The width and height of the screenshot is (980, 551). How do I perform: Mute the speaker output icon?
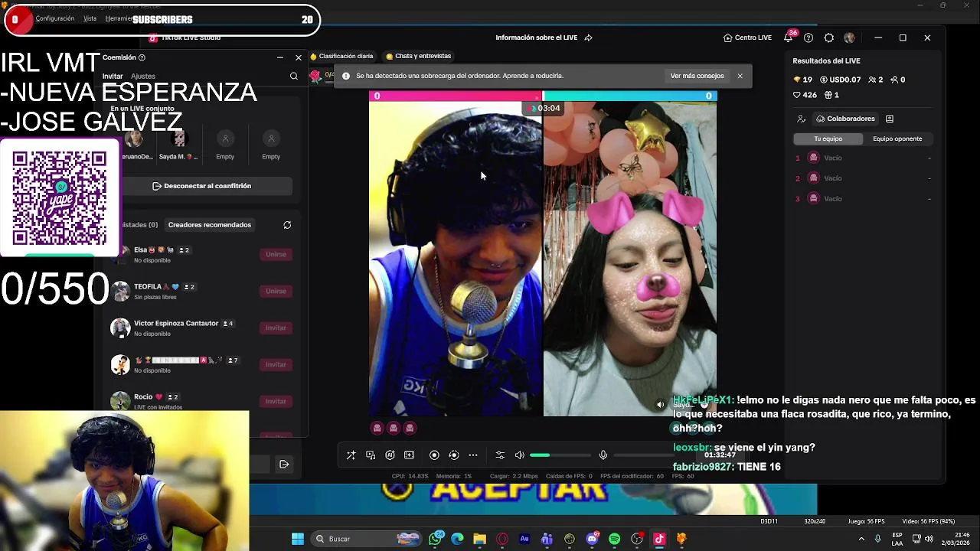coord(520,455)
